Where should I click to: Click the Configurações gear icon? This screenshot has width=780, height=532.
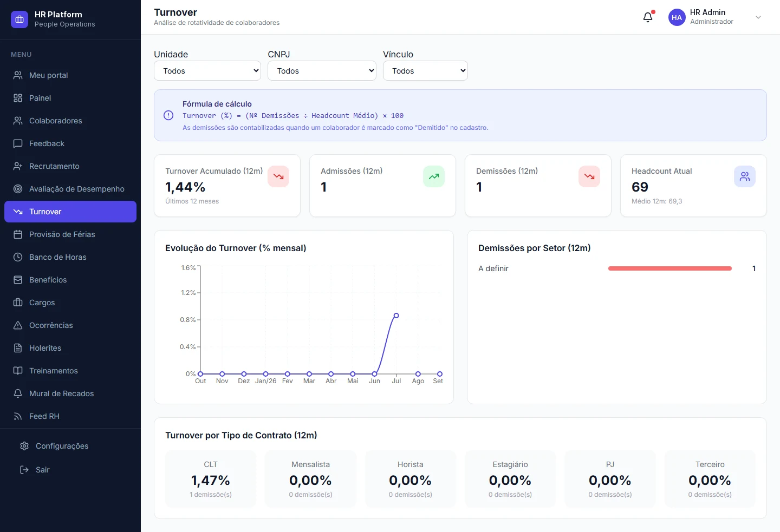[x=24, y=446]
